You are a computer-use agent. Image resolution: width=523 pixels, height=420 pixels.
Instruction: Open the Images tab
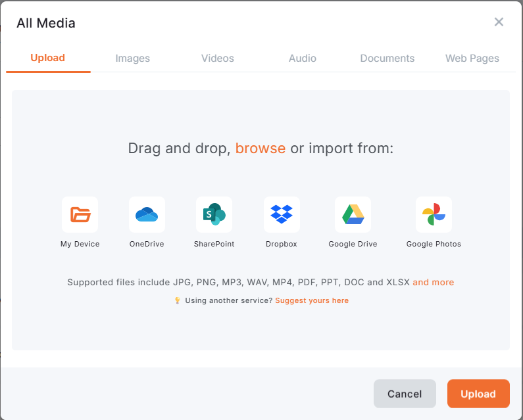coord(133,58)
